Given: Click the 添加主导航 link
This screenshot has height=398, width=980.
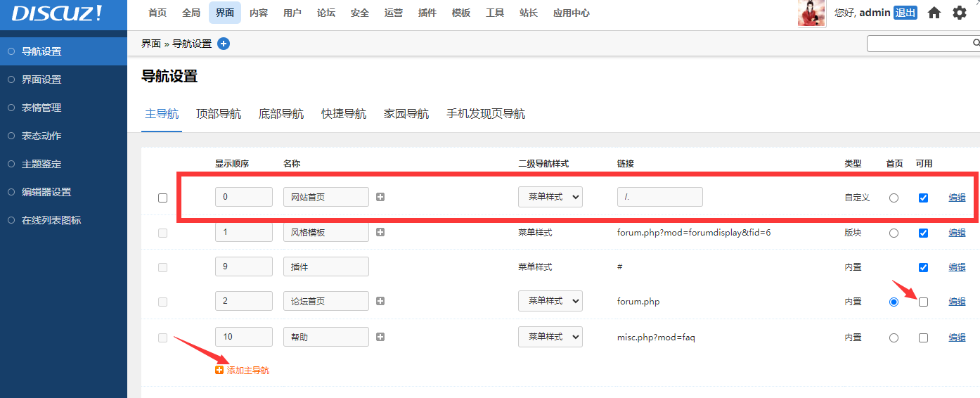Looking at the screenshot, I should pos(247,370).
